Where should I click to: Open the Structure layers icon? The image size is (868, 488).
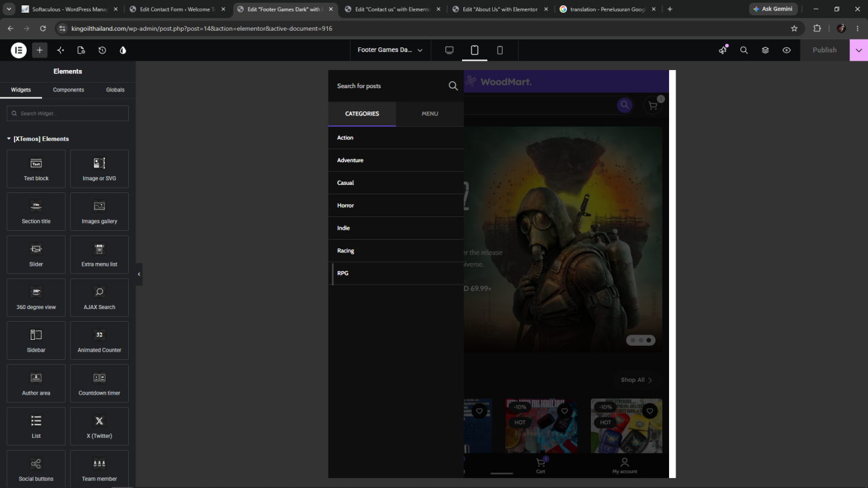coord(765,50)
